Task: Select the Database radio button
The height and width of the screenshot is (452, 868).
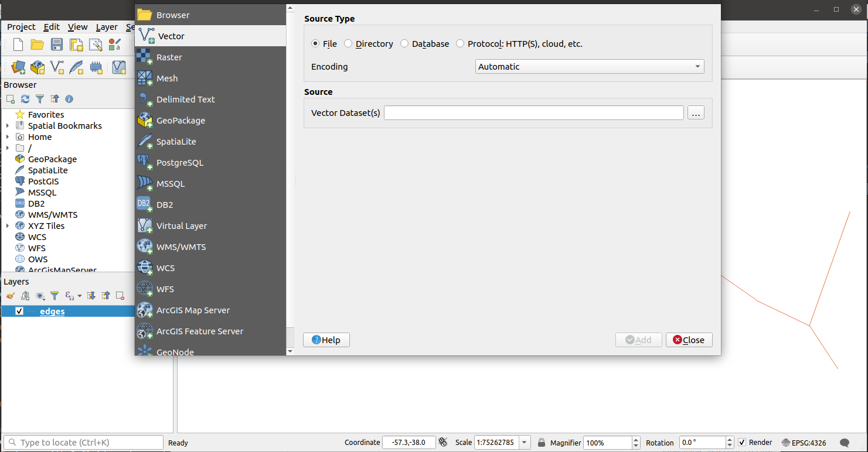Action: click(404, 44)
